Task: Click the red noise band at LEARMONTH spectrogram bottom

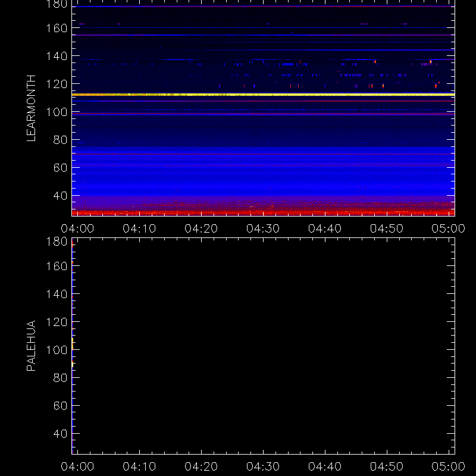Action: coord(263,213)
